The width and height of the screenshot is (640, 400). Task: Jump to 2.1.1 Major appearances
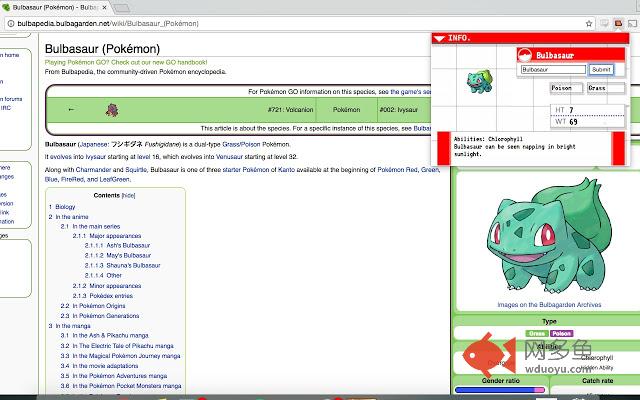107,236
